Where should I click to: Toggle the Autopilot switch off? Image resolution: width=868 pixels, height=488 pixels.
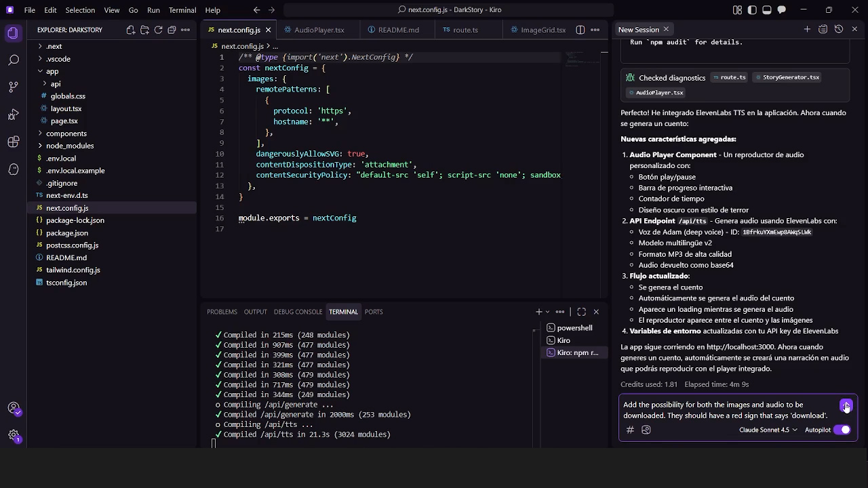tap(842, 430)
